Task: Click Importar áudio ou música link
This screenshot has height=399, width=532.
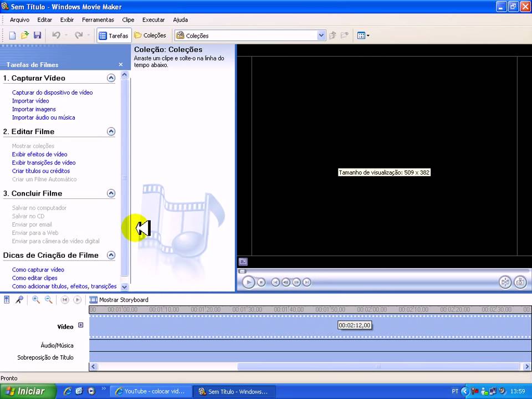Action: pyautogui.click(x=43, y=117)
